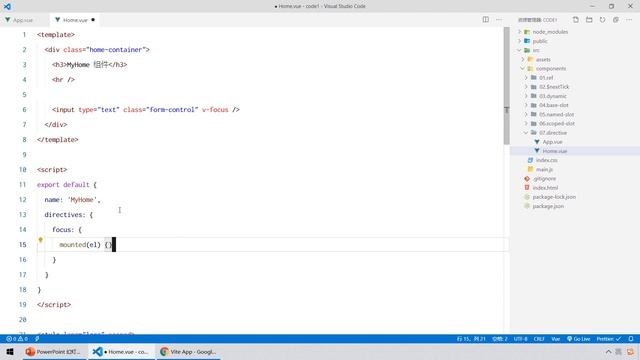Click the editor vertical scrollbar thumb
The height and width of the screenshot is (360, 640).
(x=507, y=86)
